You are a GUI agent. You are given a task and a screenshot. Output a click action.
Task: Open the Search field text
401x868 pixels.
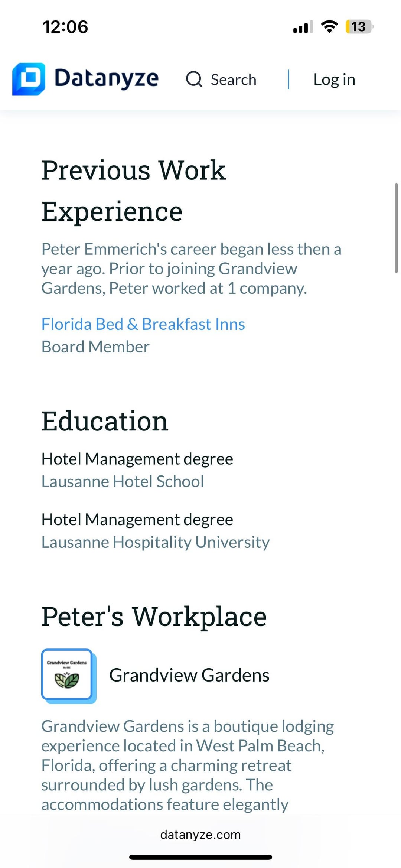click(x=234, y=79)
